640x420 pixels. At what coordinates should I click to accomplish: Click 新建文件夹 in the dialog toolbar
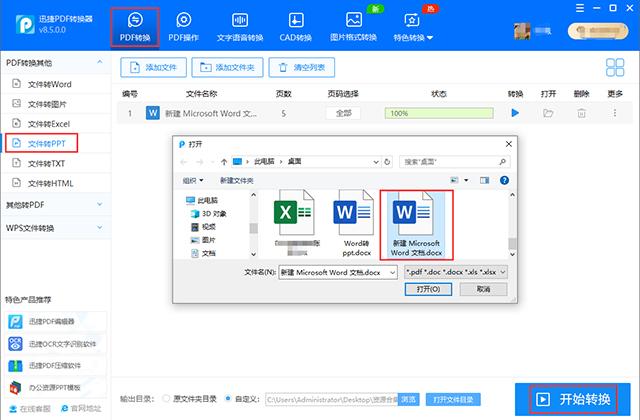pyautogui.click(x=237, y=180)
